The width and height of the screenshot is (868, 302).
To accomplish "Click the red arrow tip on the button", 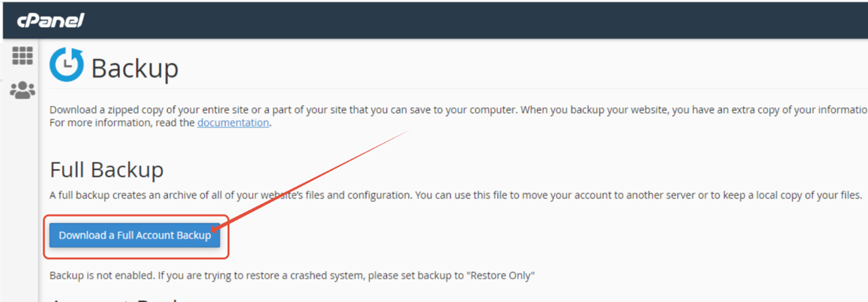I will pos(214,229).
